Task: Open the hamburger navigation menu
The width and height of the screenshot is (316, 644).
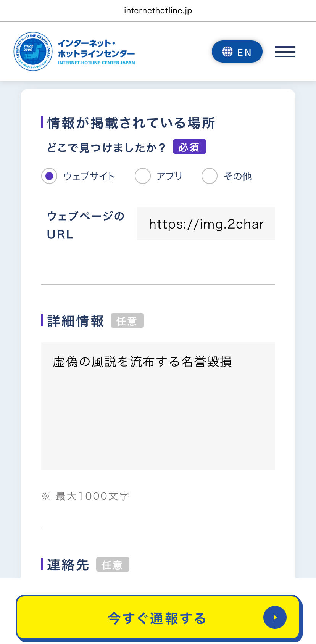Action: 285,52
